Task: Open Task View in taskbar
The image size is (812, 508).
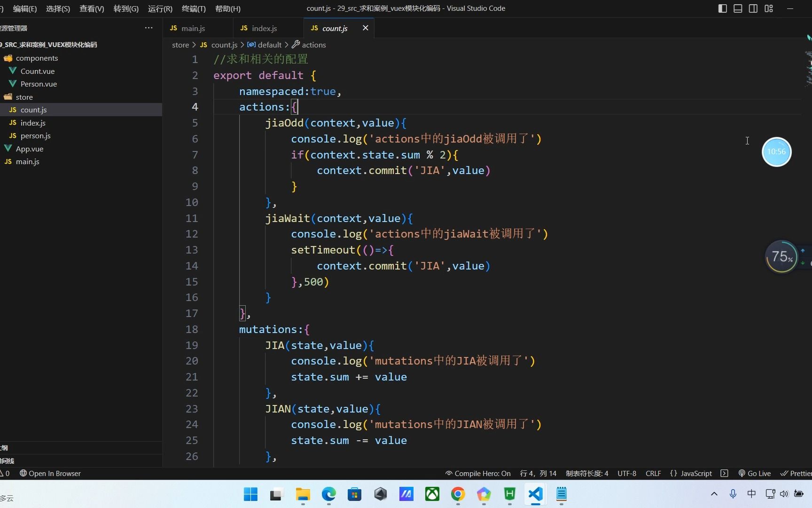Action: tap(276, 494)
